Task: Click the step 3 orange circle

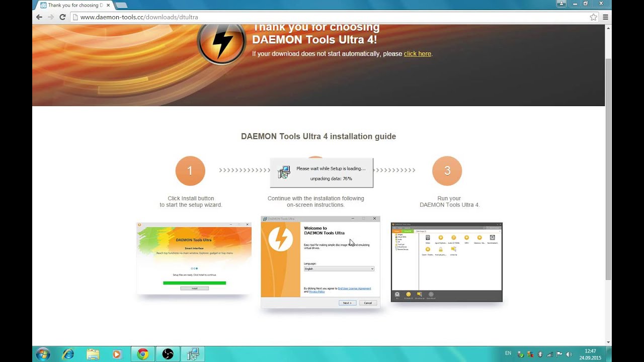Action: click(447, 171)
